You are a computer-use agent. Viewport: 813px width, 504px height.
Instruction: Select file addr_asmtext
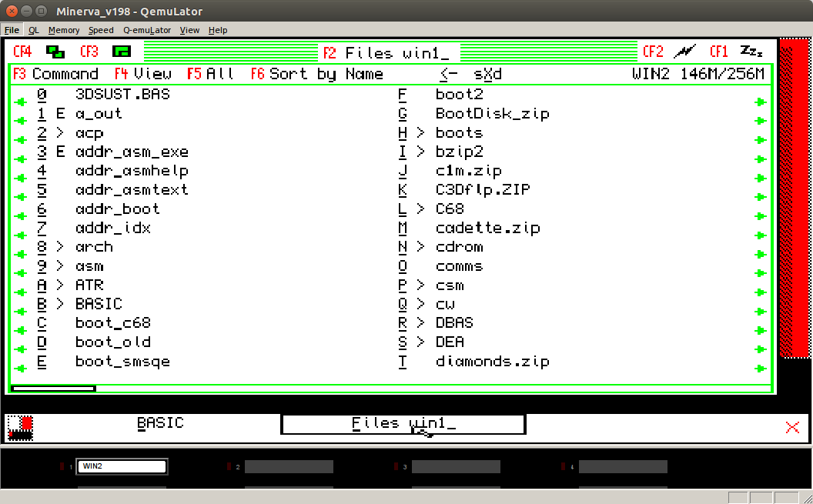(132, 189)
